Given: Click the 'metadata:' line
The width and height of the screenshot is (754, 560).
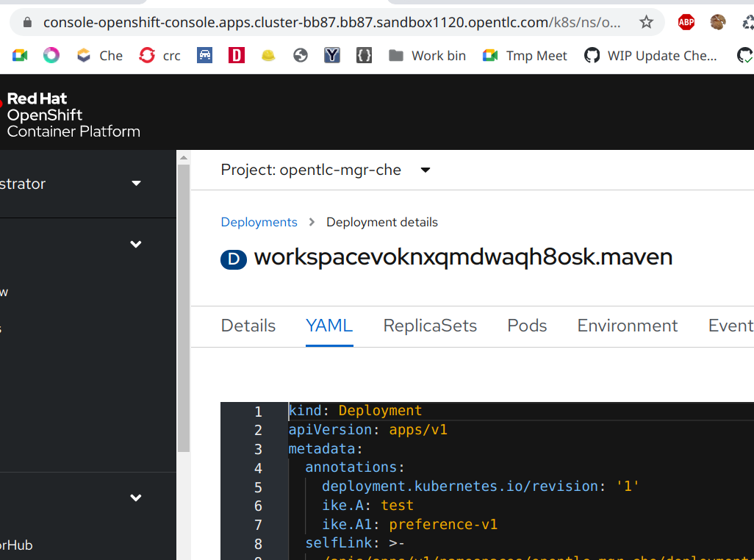Looking at the screenshot, I should 326,449.
